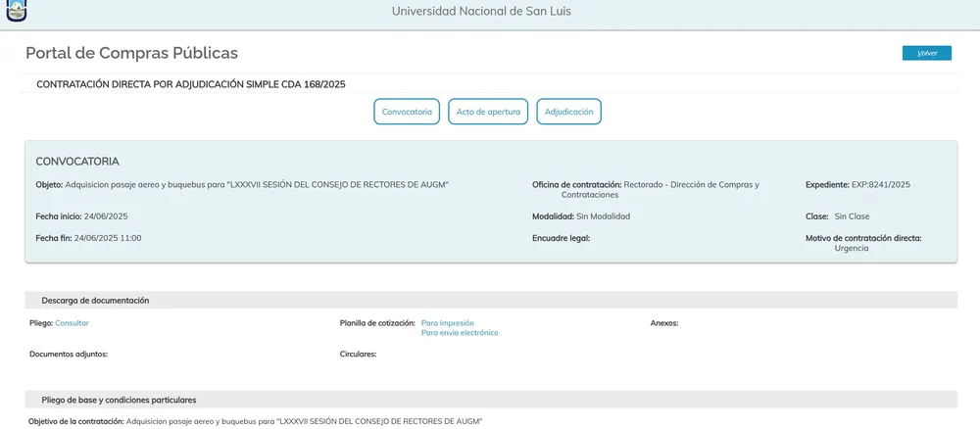Open the Para envío electrónico link

point(460,333)
